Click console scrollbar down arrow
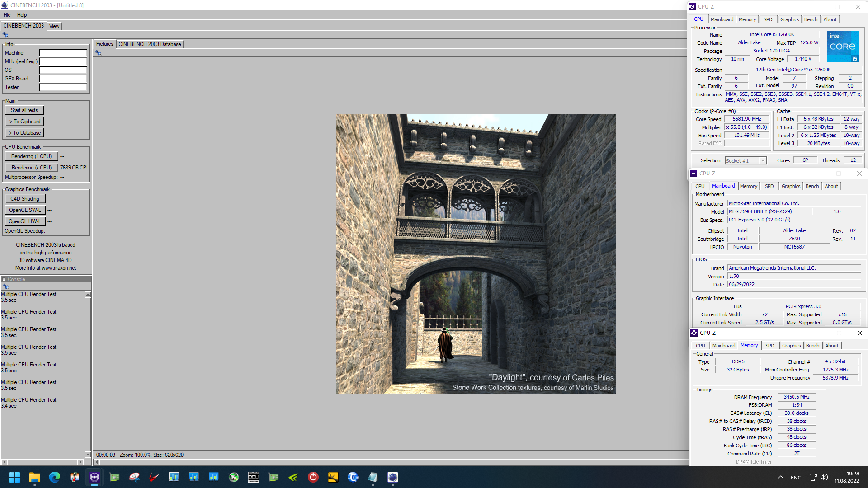868x488 pixels. pyautogui.click(x=88, y=455)
